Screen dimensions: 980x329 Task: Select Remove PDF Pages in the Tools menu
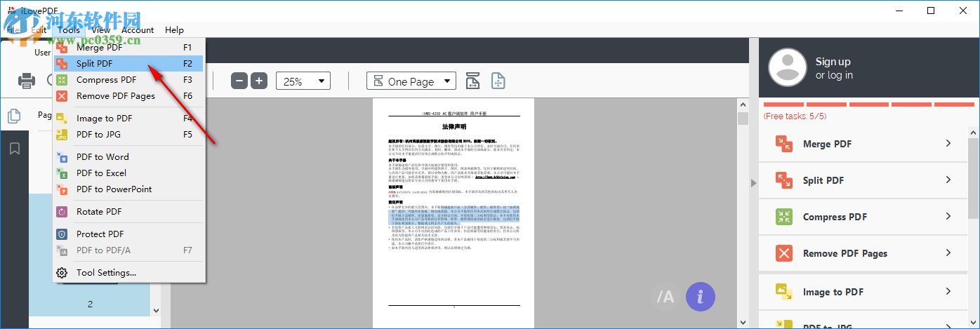(x=128, y=96)
